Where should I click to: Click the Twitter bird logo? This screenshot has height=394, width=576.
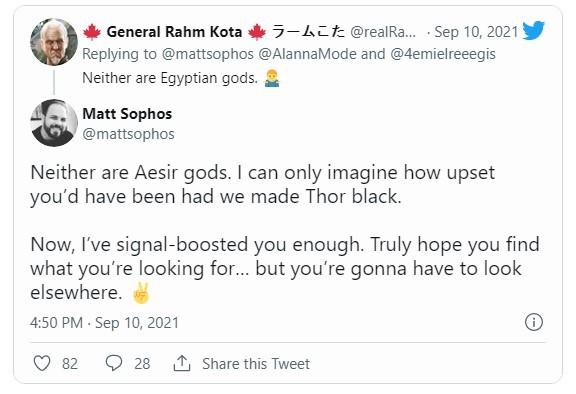pos(533,30)
